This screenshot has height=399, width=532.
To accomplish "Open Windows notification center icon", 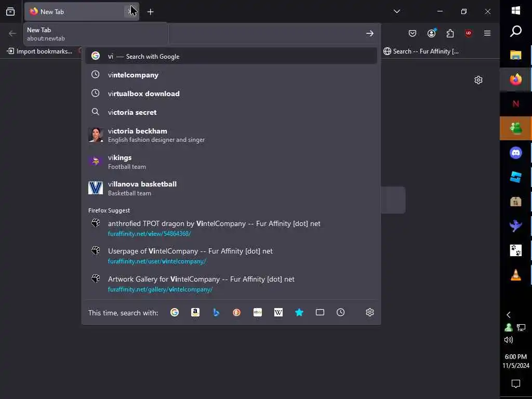I will pyautogui.click(x=516, y=384).
